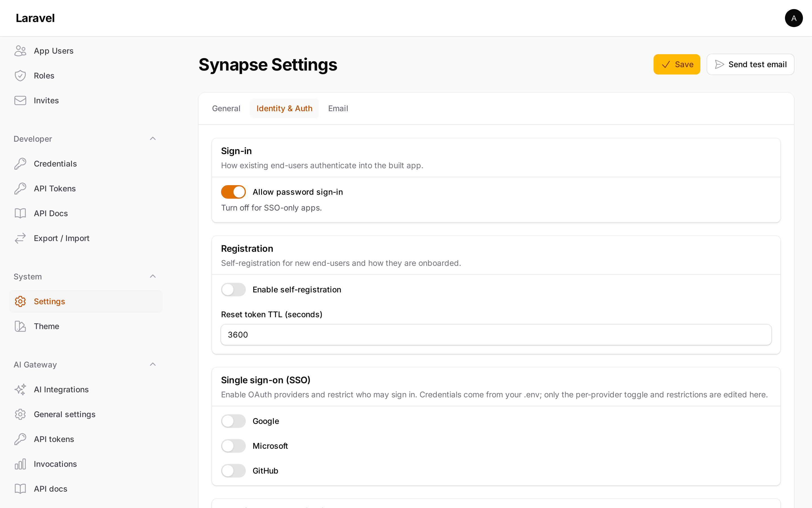Switch to the Email tab
The image size is (812, 508).
point(338,109)
